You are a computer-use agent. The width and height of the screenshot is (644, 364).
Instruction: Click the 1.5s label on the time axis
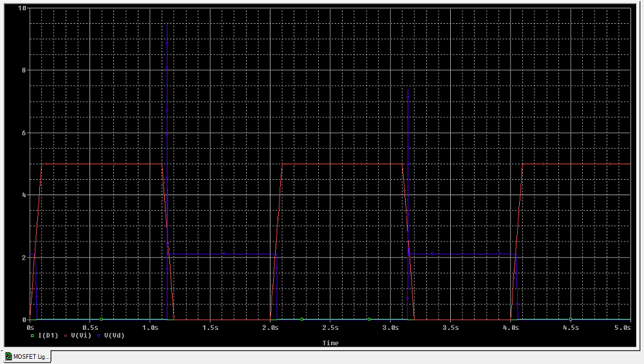(x=211, y=327)
